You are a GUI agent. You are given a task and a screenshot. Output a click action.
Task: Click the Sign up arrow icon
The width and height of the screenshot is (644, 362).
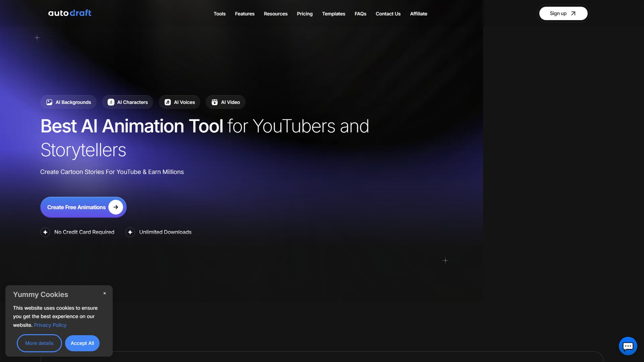[x=573, y=14]
